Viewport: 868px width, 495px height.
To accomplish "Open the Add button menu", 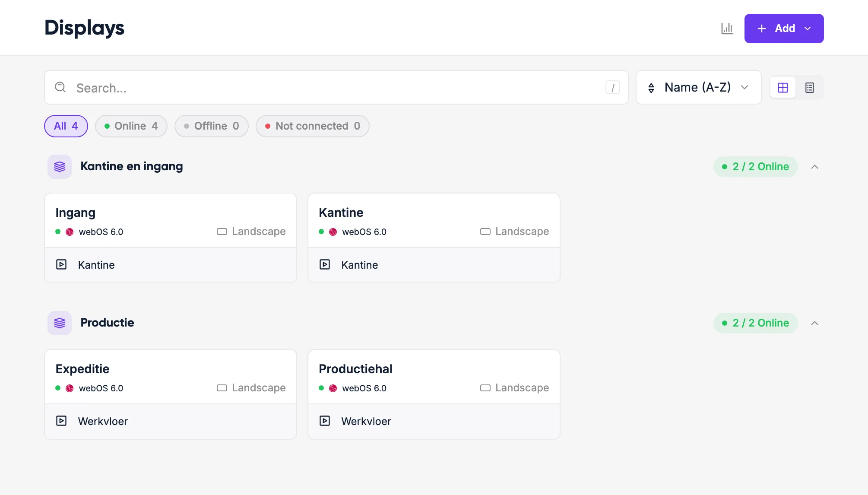I will pos(784,29).
